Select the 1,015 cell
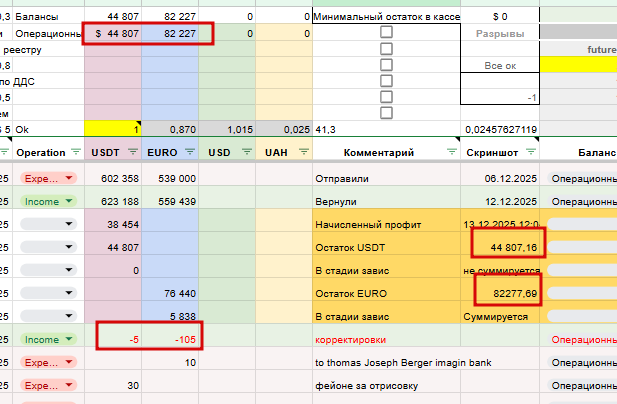Screen dimensions: 617x404 coord(227,129)
